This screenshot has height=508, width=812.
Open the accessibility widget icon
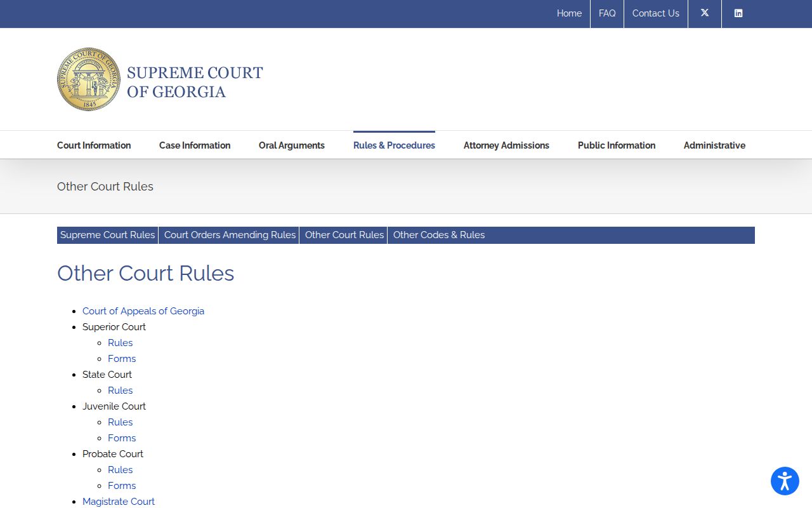785,481
